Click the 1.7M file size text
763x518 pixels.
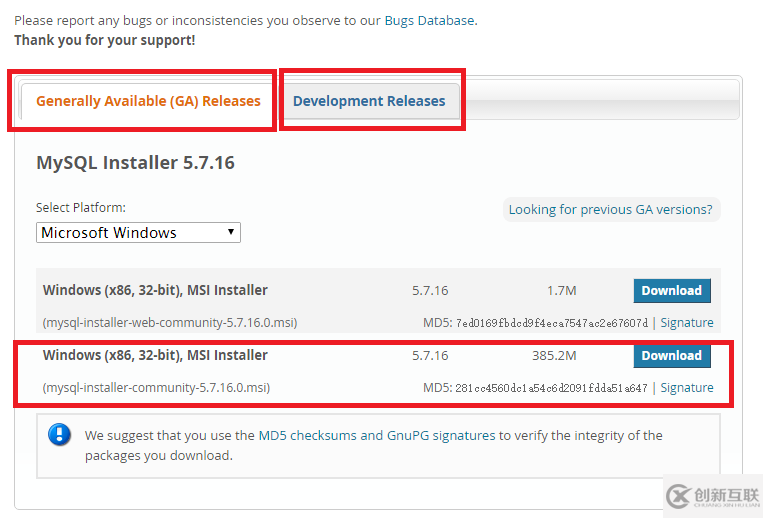click(x=562, y=290)
